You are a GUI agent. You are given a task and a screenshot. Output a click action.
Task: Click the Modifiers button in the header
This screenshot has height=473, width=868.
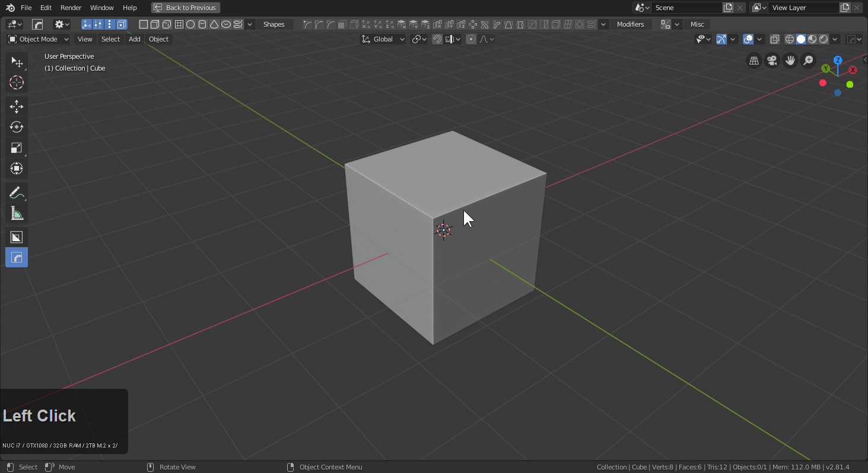tap(631, 24)
